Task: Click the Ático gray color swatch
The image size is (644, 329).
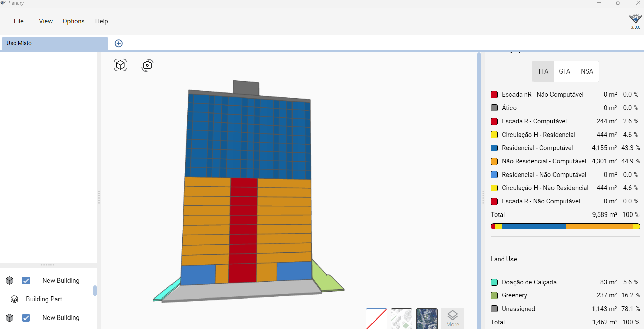Action: point(494,108)
